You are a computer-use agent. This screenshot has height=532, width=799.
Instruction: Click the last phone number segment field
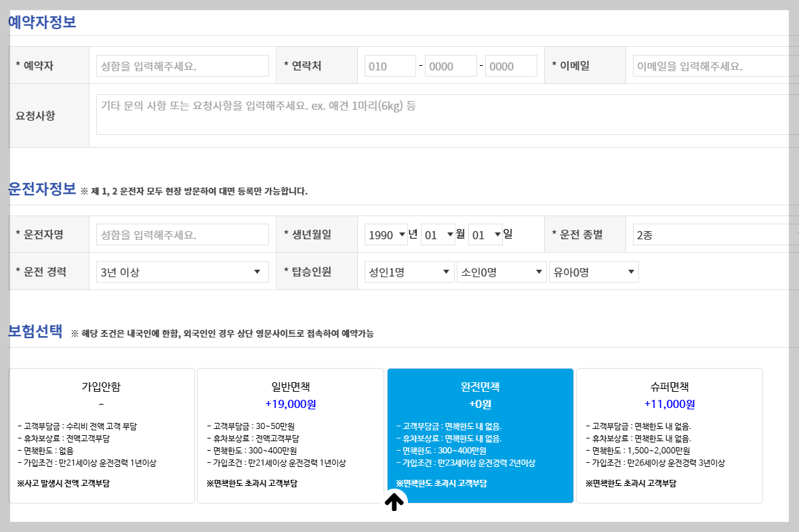(x=510, y=65)
